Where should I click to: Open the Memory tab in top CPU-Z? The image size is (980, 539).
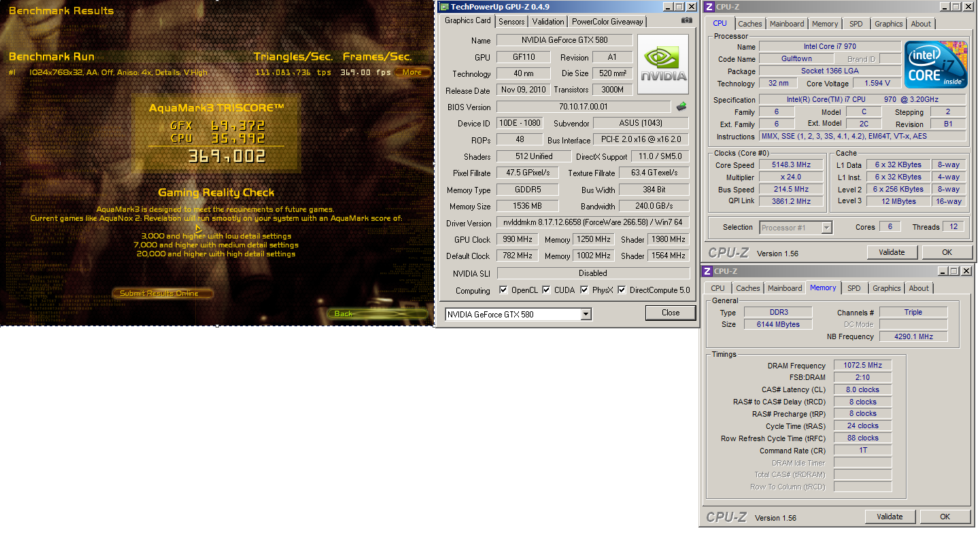coord(825,24)
